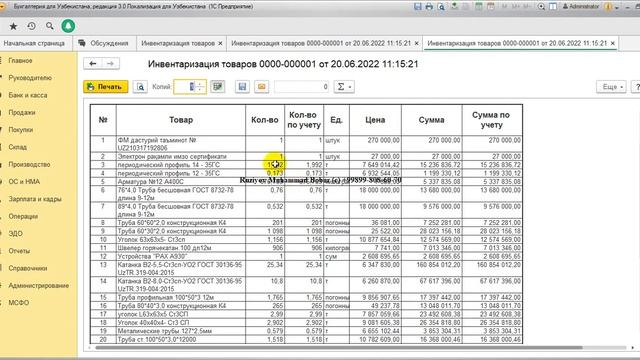Open the Отчеты section
Image resolution: width=640 pixels, height=360 pixels.
coord(19,251)
